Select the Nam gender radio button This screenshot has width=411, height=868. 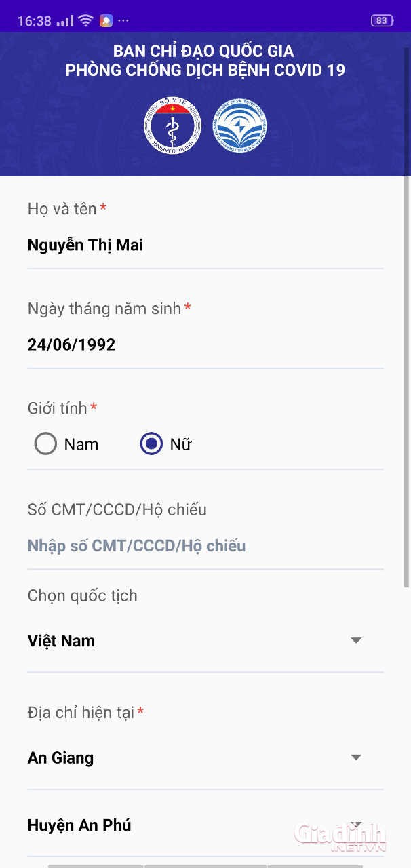[45, 444]
